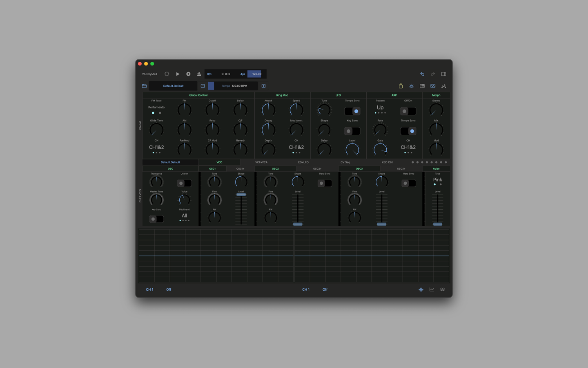Toggle the Unison switch in OSC section
588x368 pixels.
pyautogui.click(x=184, y=183)
